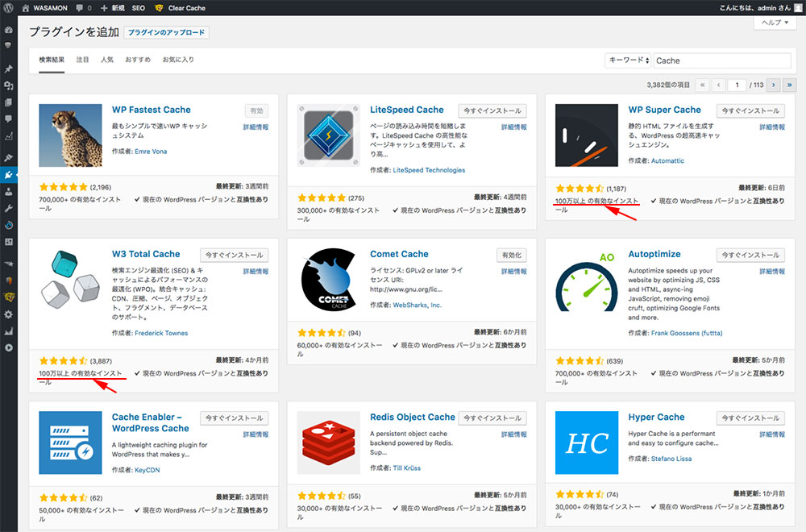The height and width of the screenshot is (532, 806).
Task: Open the Dashboard sidebar icon
Action: click(8, 30)
